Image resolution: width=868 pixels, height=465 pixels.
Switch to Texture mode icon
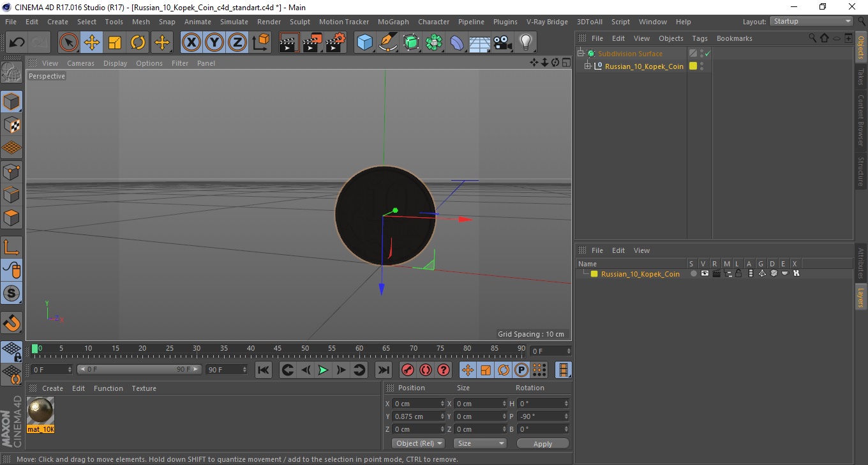11,125
